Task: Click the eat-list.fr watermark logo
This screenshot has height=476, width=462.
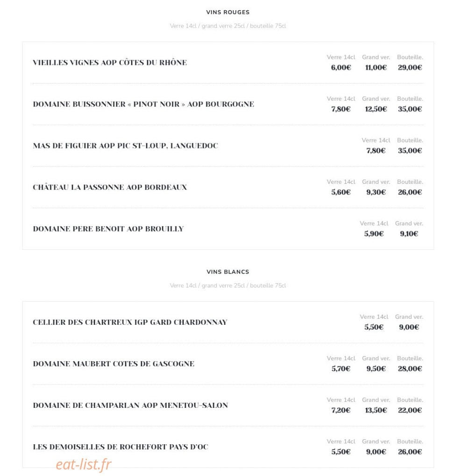Action: click(x=84, y=464)
